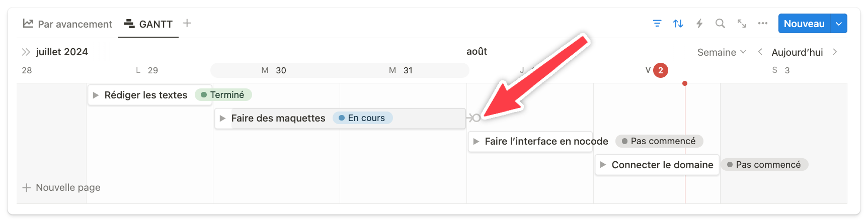Open the three-dot more options menu
Screen dimensions: 868x222
click(763, 24)
